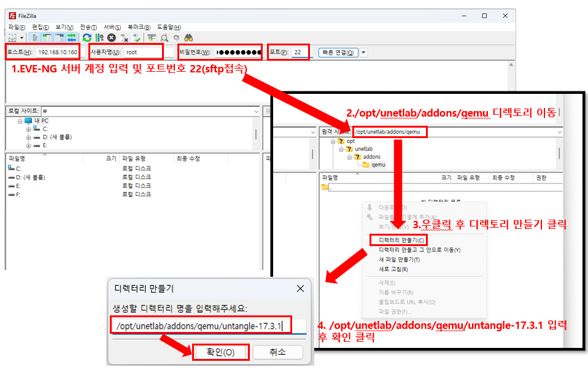588x370 pixels.
Task: Search files with the binoculars icon
Action: 188,38
